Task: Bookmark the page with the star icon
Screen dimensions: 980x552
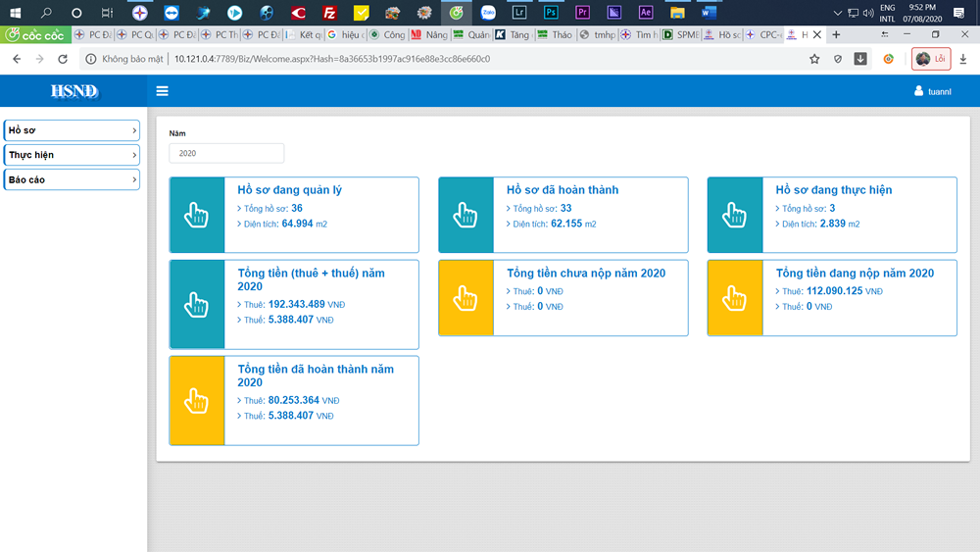Action: click(814, 59)
